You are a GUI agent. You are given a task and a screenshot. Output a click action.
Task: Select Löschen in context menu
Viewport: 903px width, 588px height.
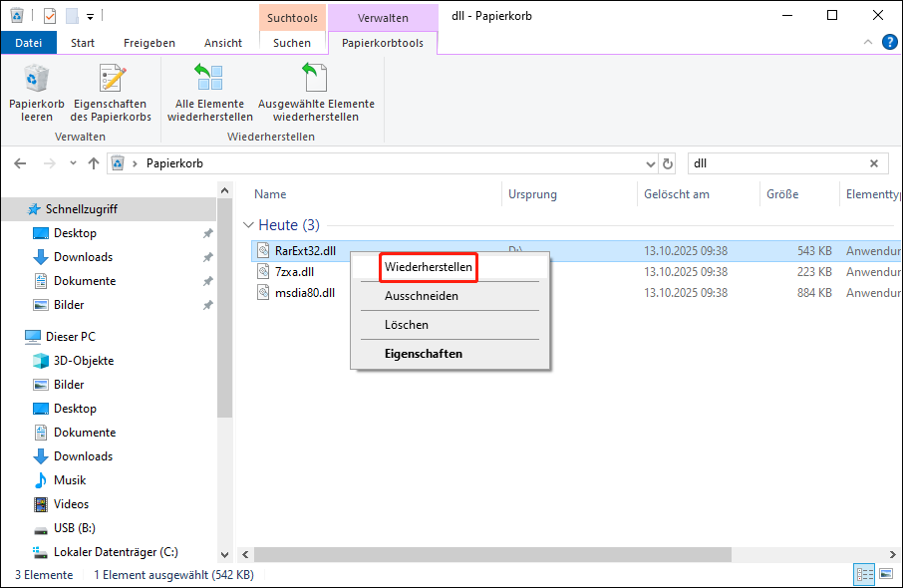(x=407, y=325)
